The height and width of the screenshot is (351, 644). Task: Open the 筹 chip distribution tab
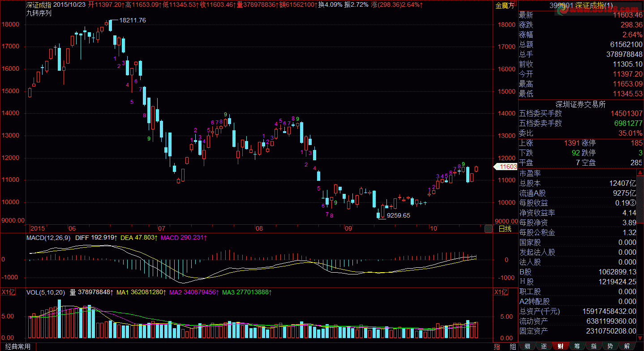point(577,346)
